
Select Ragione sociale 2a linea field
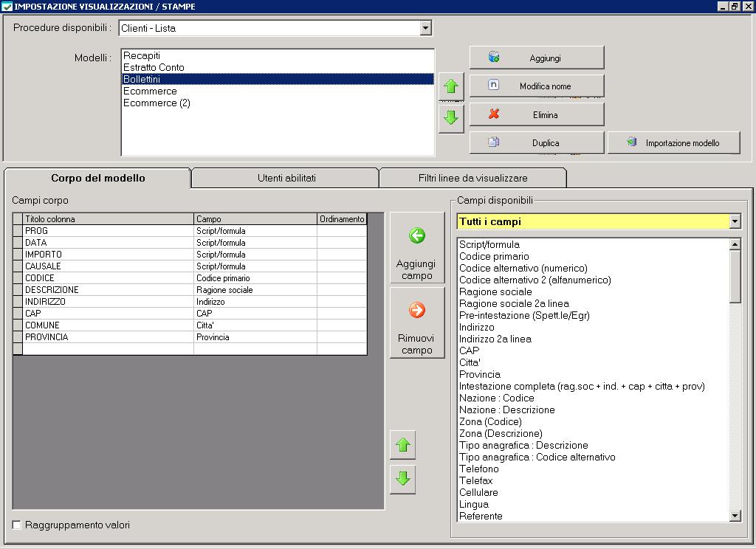point(514,303)
